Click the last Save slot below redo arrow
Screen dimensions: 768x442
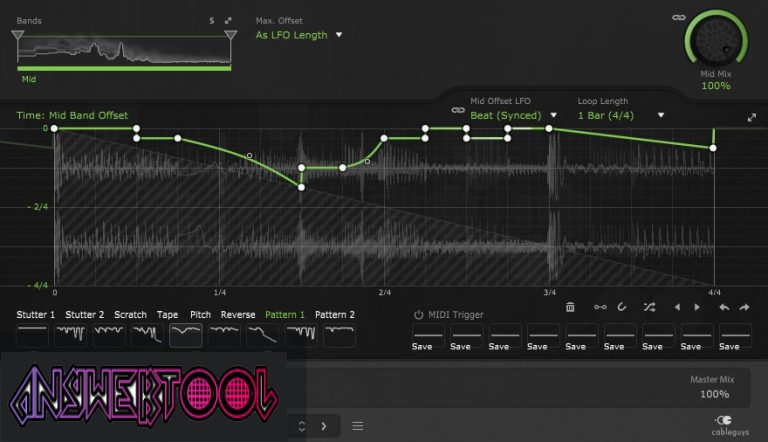735,338
